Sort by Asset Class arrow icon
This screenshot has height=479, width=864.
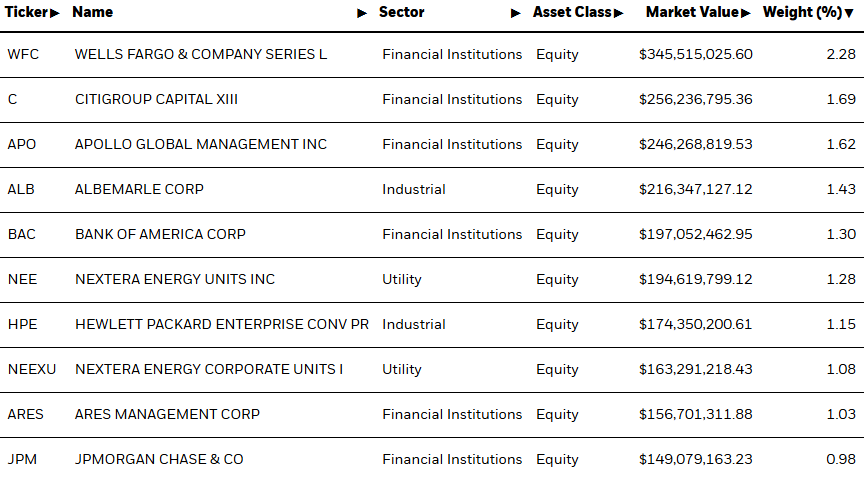[618, 13]
